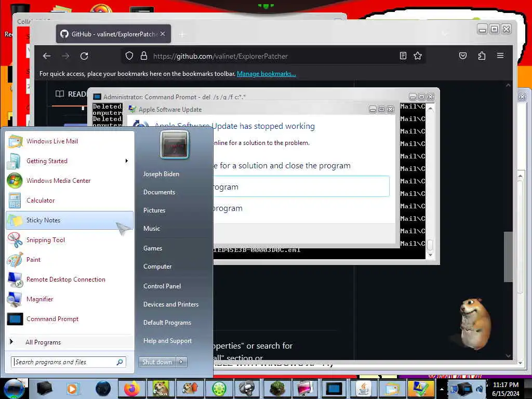Open Help and Support
532x399 pixels.
[x=168, y=341]
